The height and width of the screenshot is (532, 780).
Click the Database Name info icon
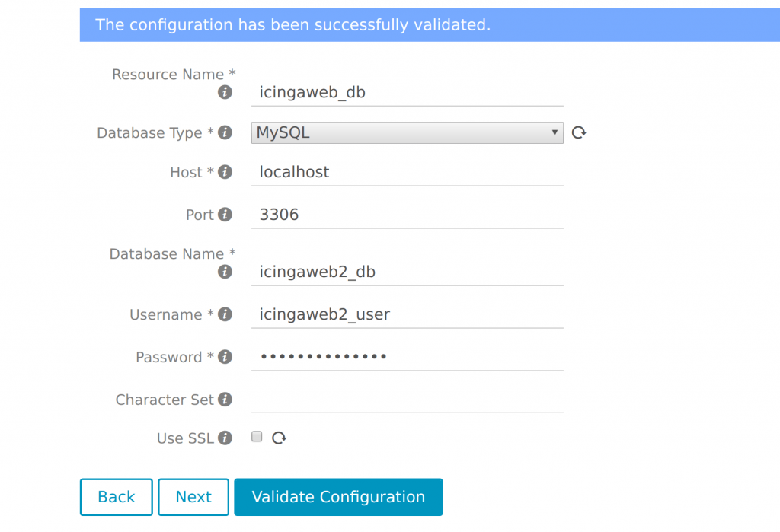(225, 272)
